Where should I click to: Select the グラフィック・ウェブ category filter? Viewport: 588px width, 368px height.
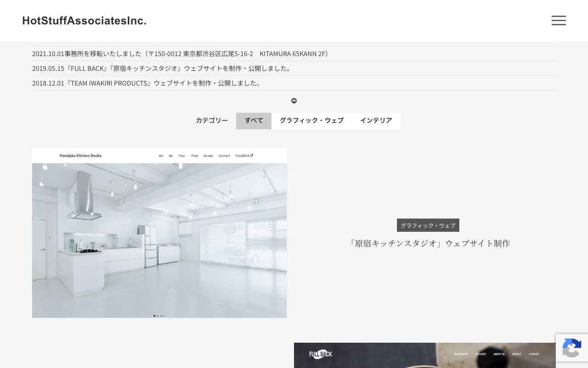coord(311,121)
